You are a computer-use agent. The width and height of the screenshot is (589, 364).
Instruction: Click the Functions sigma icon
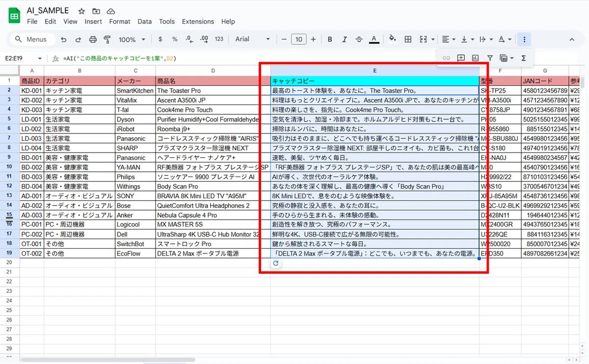[524, 58]
